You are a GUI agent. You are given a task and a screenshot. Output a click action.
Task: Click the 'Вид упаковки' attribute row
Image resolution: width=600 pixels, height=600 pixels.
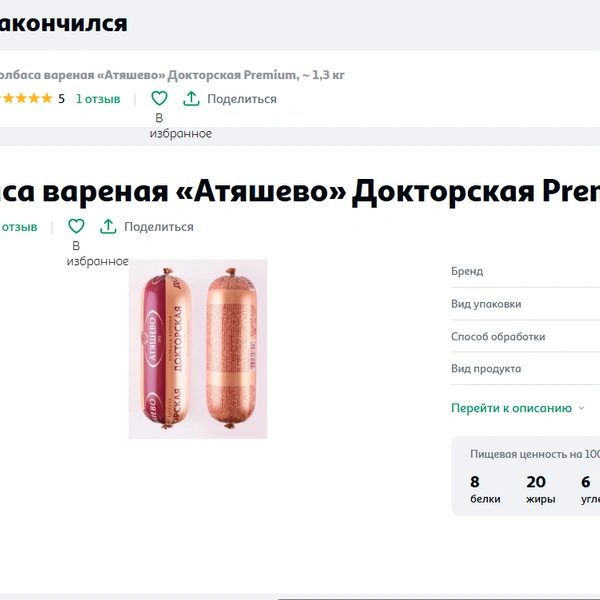pos(525,304)
